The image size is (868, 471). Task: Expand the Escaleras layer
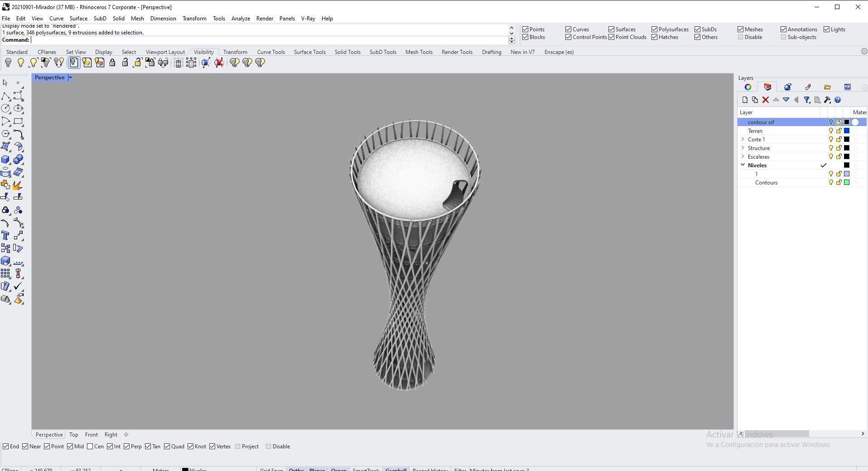743,157
